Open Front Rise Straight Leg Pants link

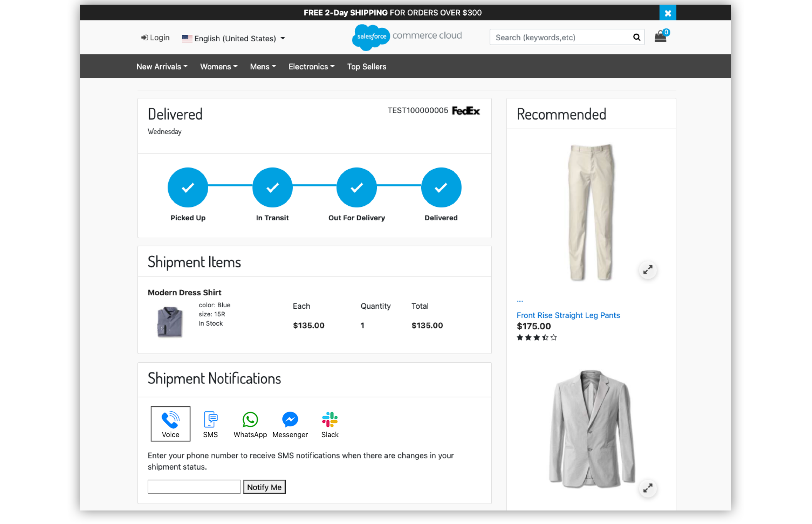click(x=568, y=315)
